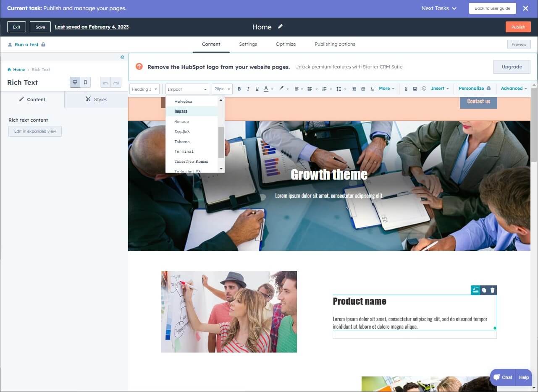Image resolution: width=538 pixels, height=392 pixels.
Task: Insert an image with the image icon
Action: [415, 89]
